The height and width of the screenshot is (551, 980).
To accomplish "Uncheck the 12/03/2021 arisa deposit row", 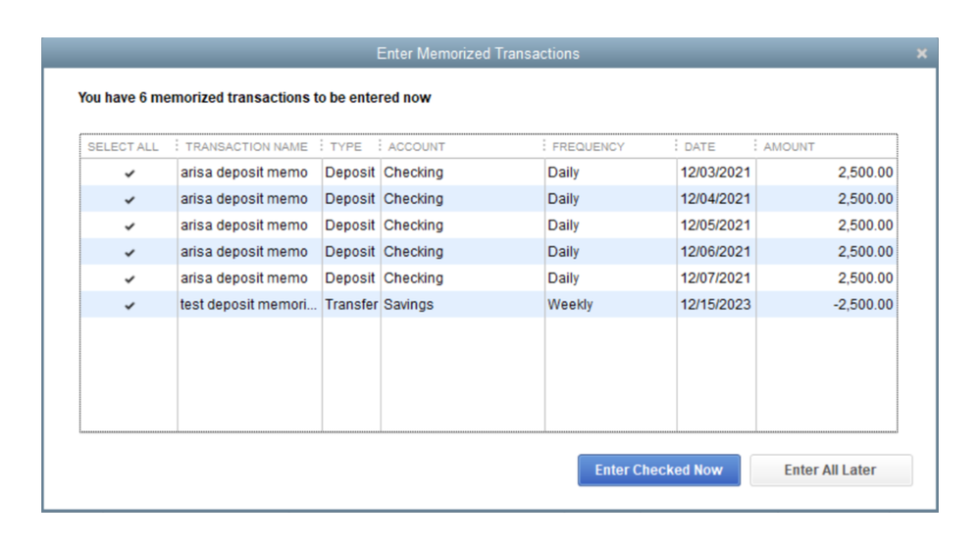I will (x=129, y=174).
